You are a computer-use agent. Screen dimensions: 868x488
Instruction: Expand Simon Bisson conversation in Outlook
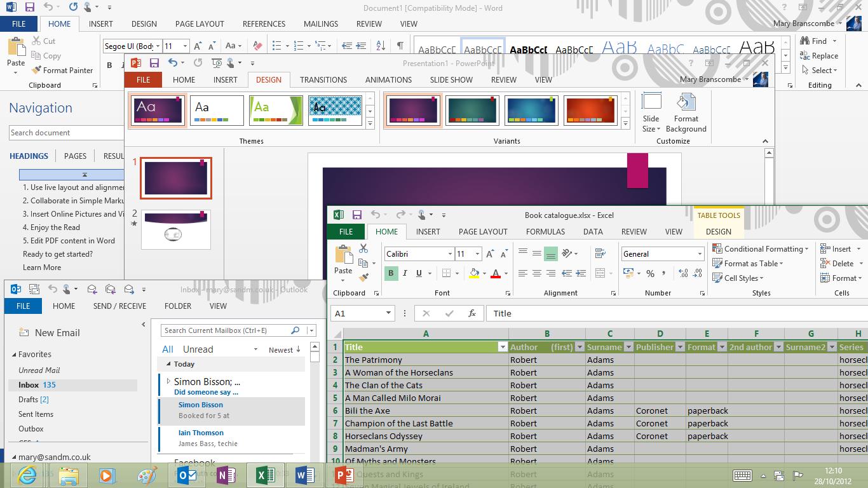(x=168, y=381)
